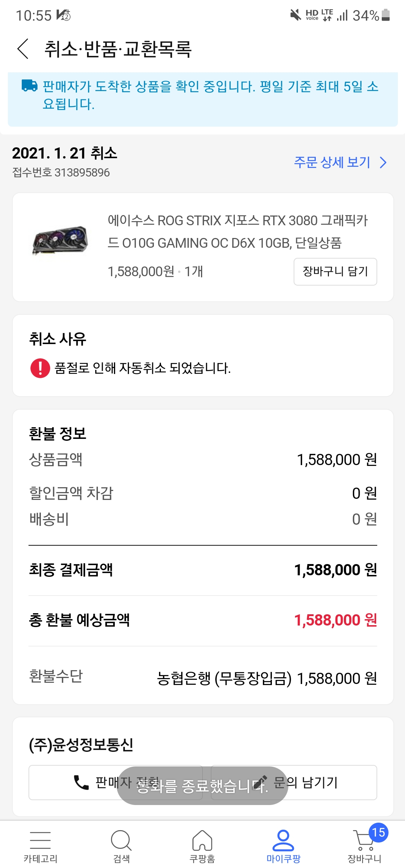The width and height of the screenshot is (405, 868).
Task: Tap the RTX 3080 graphics card thumbnail
Action: click(x=60, y=241)
